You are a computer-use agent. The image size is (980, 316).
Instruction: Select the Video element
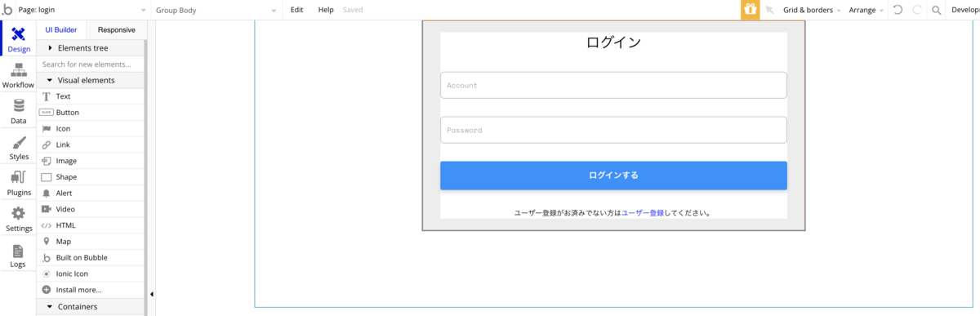tap(91, 209)
